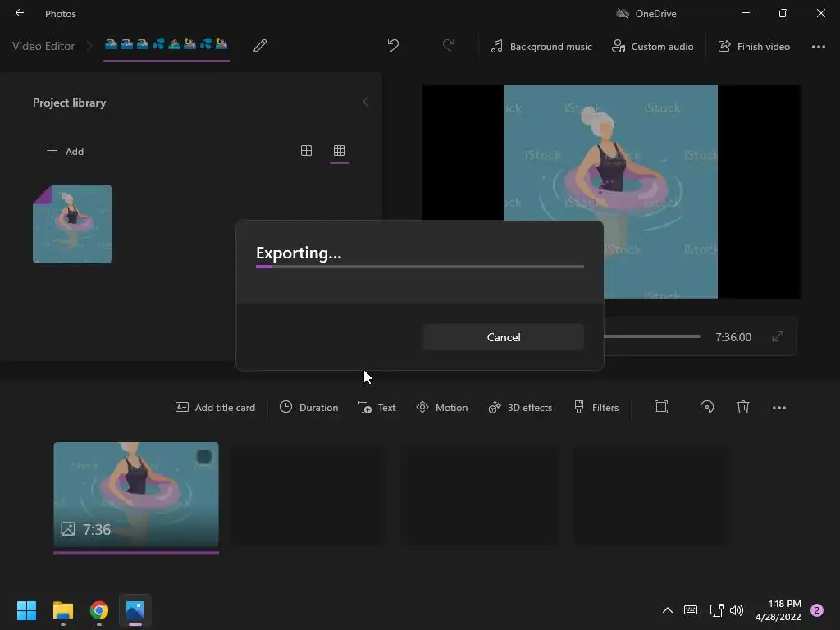Delete the selected clip with trash icon
The image size is (840, 630).
[x=743, y=407]
